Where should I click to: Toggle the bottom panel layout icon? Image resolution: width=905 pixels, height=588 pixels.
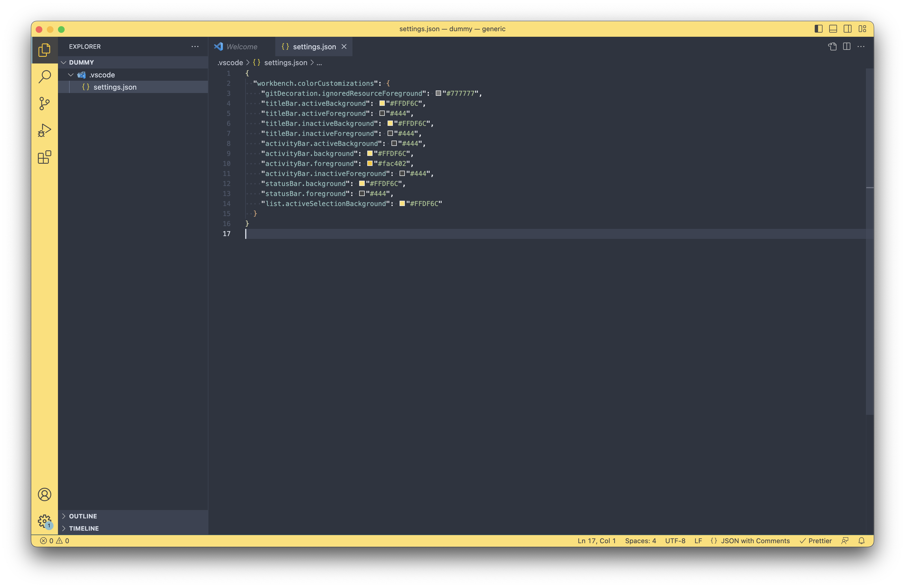coord(833,29)
